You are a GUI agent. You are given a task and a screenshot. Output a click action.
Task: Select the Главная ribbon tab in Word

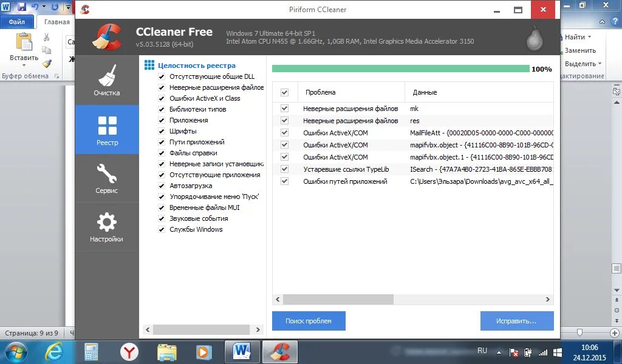pos(56,22)
